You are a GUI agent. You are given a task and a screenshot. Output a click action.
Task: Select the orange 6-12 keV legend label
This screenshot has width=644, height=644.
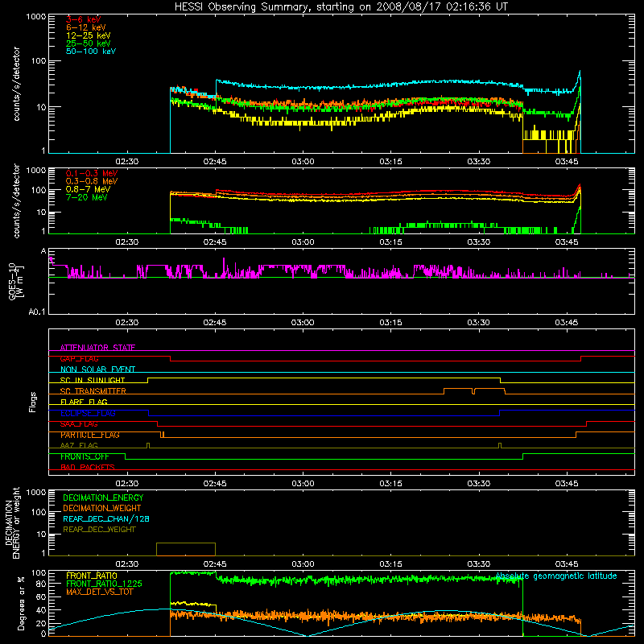(86, 27)
